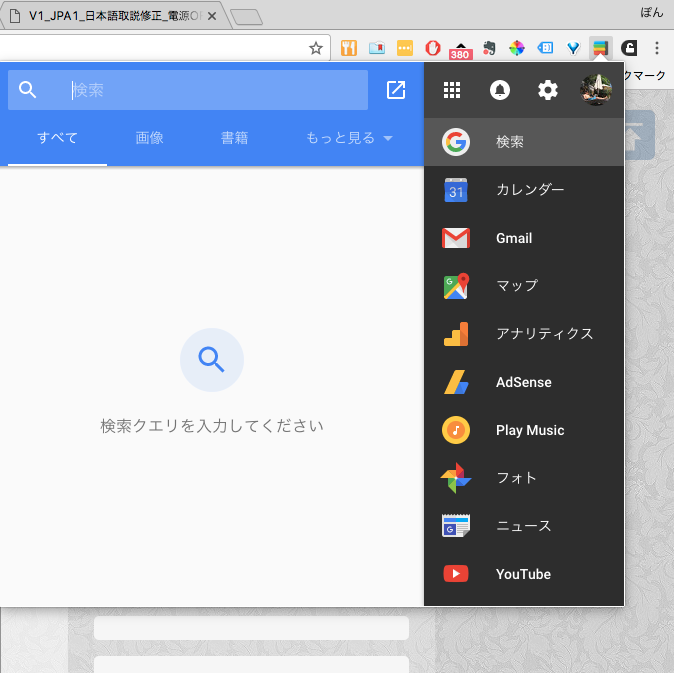Click the colorful pinwheel extension icon

(517, 48)
